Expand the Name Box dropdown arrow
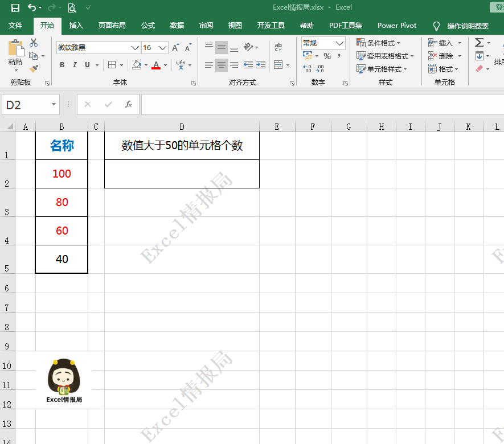The height and width of the screenshot is (444, 504). point(54,104)
